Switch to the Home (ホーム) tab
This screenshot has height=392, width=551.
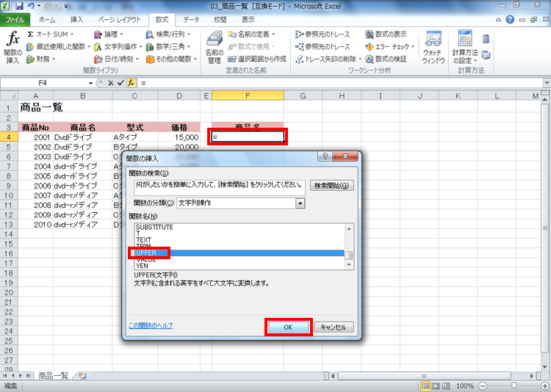(x=47, y=20)
